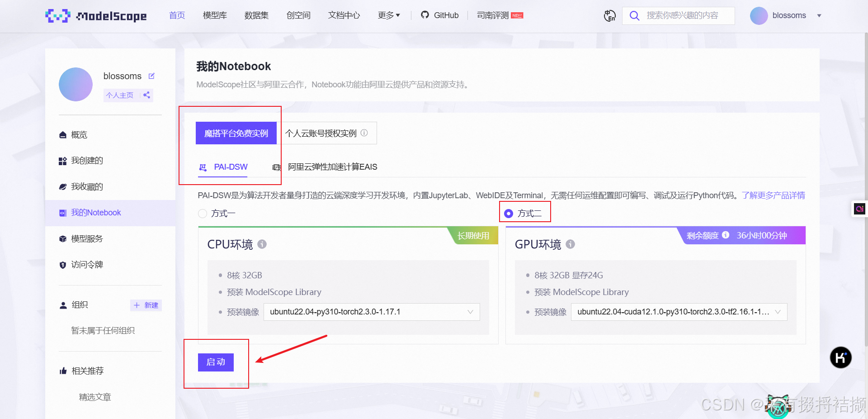The width and height of the screenshot is (868, 419).
Task: Click the ModelScope logo
Action: point(96,16)
